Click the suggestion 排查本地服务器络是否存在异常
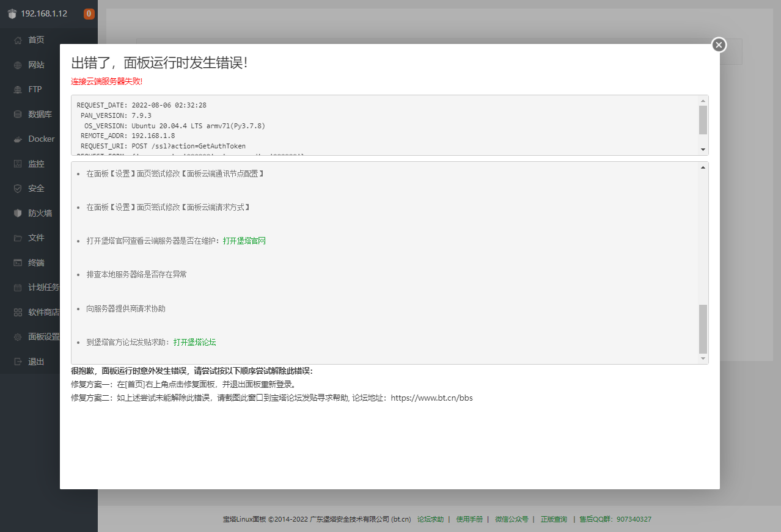The image size is (781, 532). point(137,274)
